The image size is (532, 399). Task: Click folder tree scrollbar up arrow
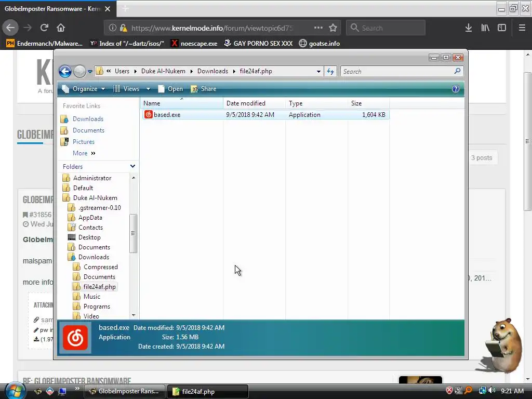pos(134,178)
